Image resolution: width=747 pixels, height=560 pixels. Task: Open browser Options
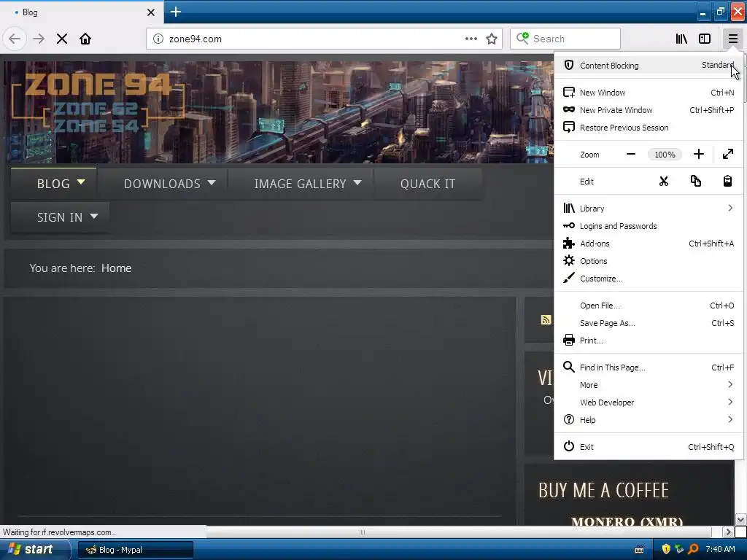click(x=649, y=261)
